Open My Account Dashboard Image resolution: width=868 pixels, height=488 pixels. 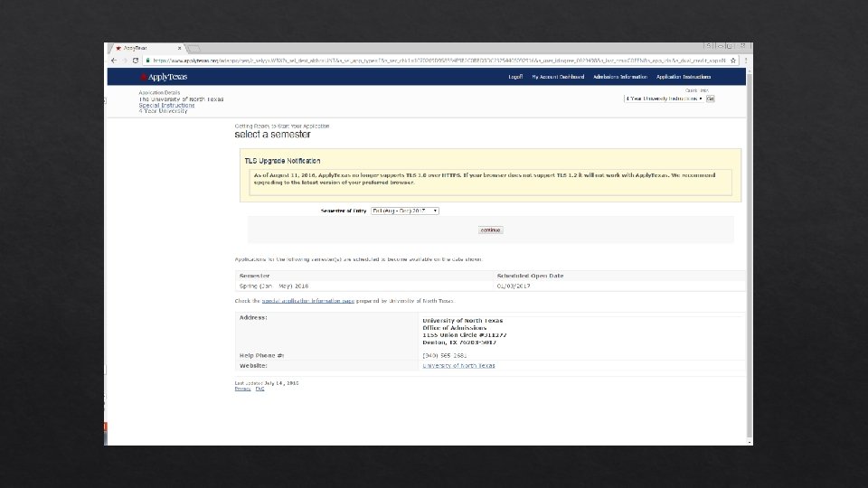point(558,77)
